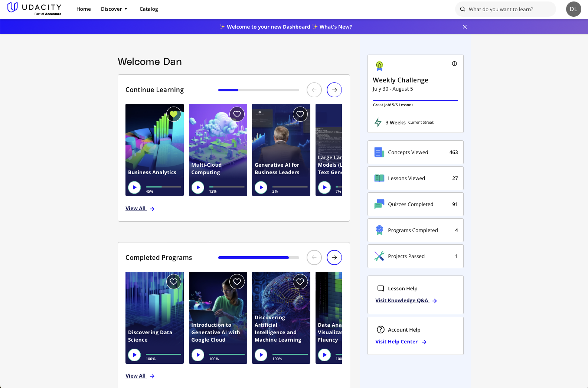Viewport: 588px width, 388px height.
Task: Click the Udacity logo
Action: [x=35, y=9]
